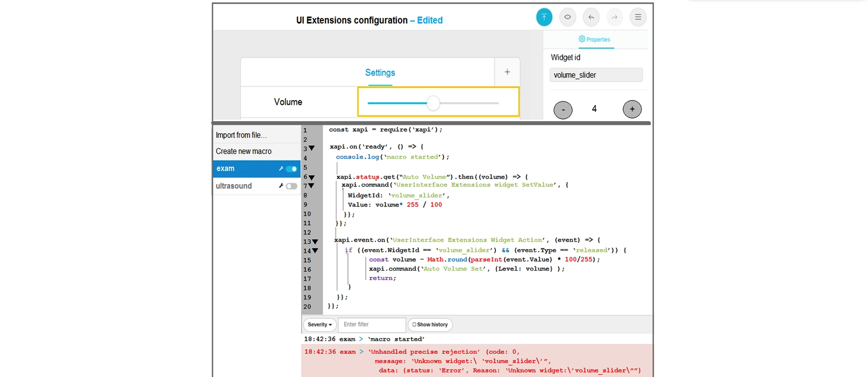Click the wrench icon next to ultrasound macro

click(x=281, y=186)
